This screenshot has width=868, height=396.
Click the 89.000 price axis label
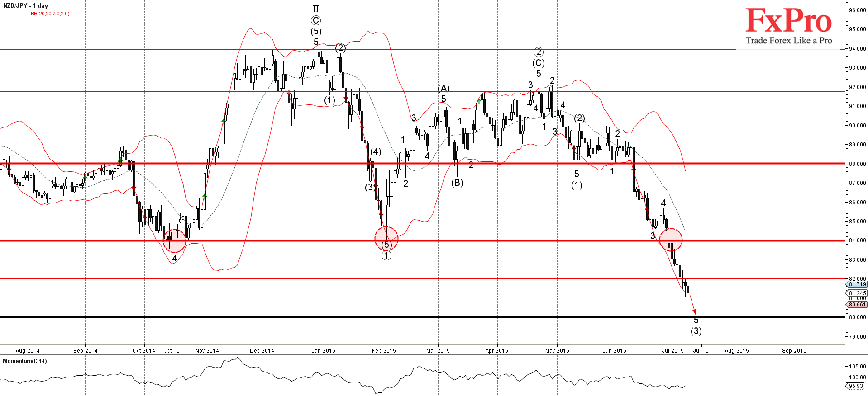pyautogui.click(x=858, y=145)
